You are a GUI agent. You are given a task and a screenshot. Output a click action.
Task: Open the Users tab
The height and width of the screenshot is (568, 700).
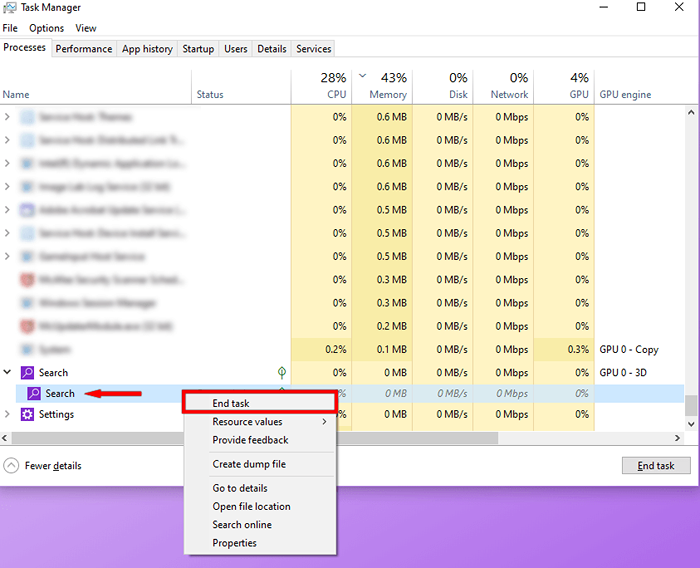236,49
